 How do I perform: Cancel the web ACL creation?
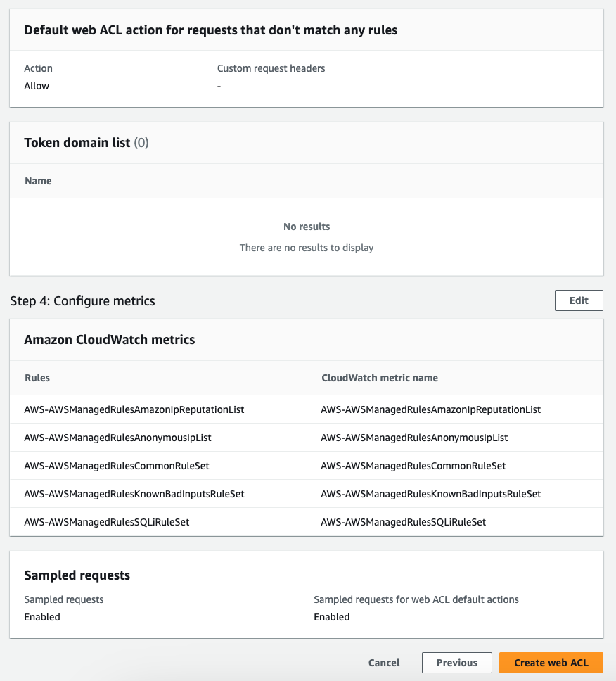pos(384,663)
